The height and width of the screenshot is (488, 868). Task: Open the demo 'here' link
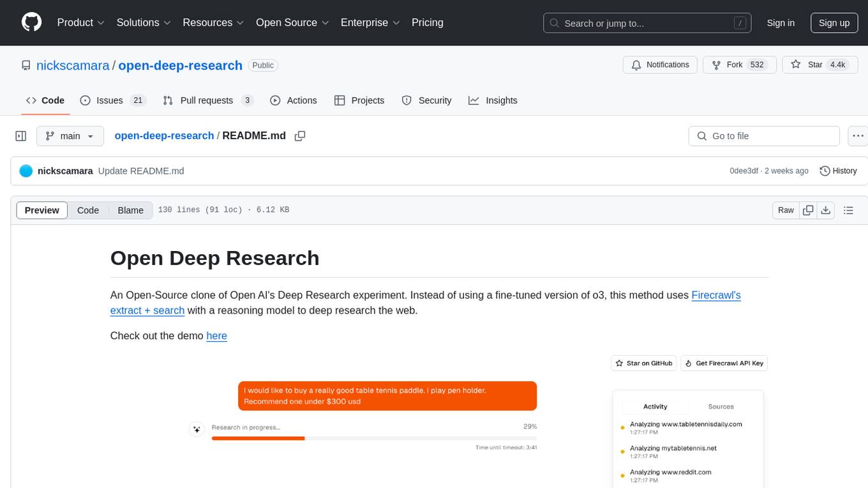coord(216,336)
